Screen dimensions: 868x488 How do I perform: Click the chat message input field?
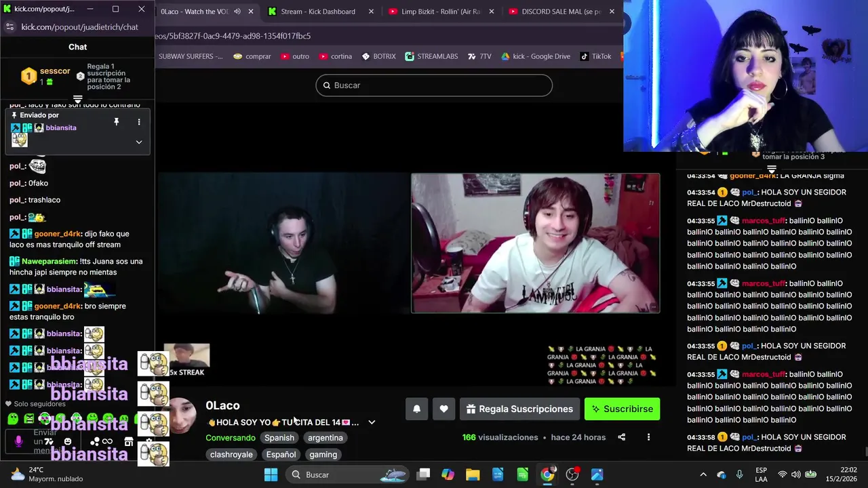tap(43, 442)
